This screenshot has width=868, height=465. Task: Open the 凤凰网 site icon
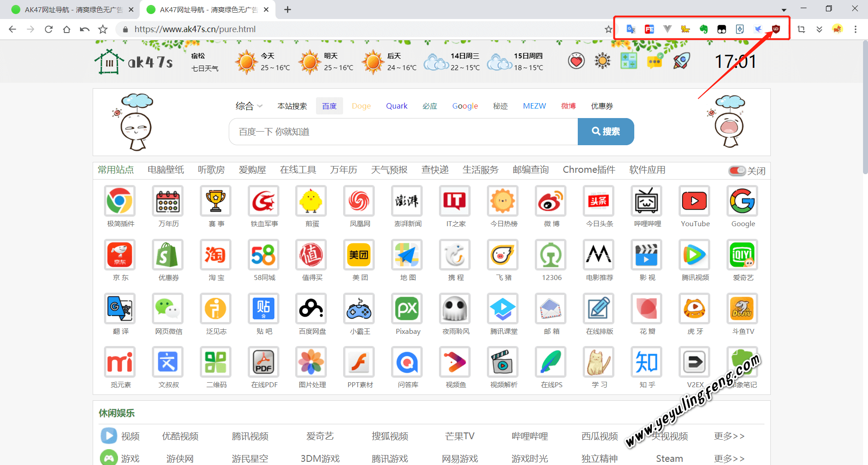click(359, 201)
